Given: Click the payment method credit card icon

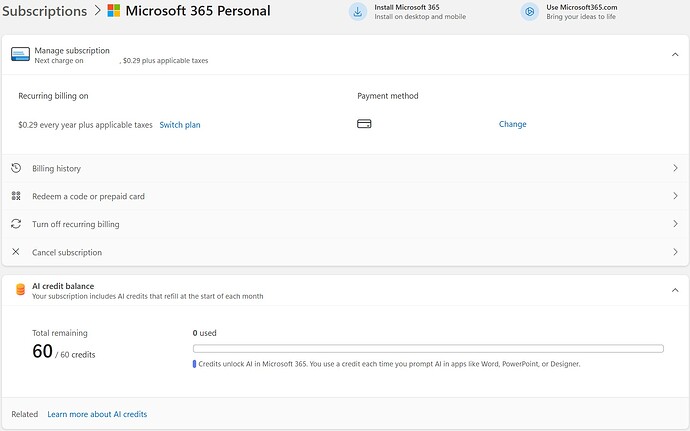Looking at the screenshot, I should tap(365, 125).
